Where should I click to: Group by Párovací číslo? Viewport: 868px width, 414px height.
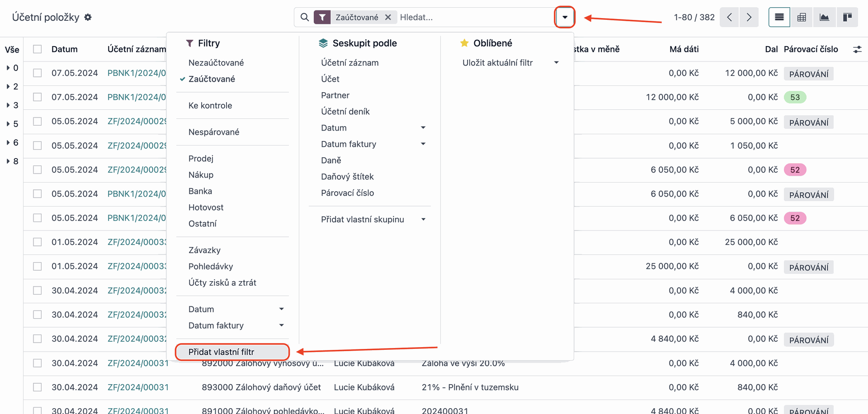click(x=347, y=193)
